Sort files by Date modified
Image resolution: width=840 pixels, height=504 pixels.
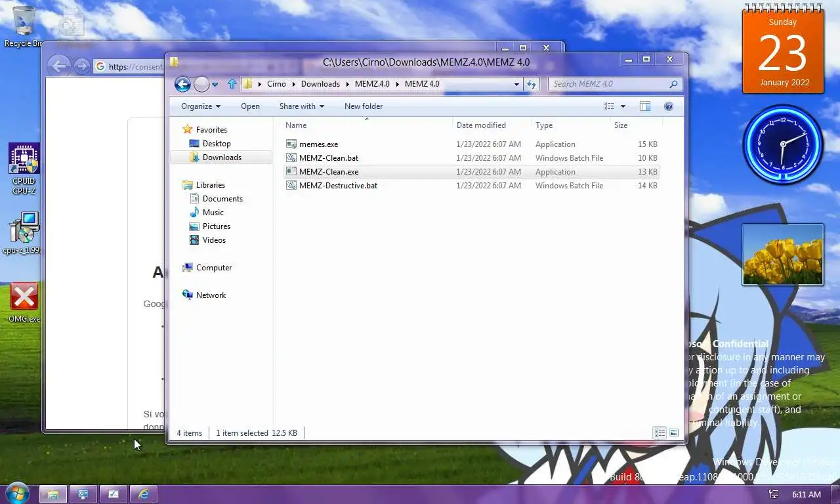click(492, 125)
